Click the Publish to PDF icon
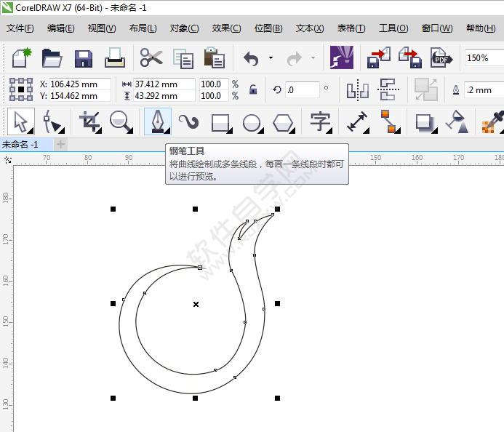 441,57
